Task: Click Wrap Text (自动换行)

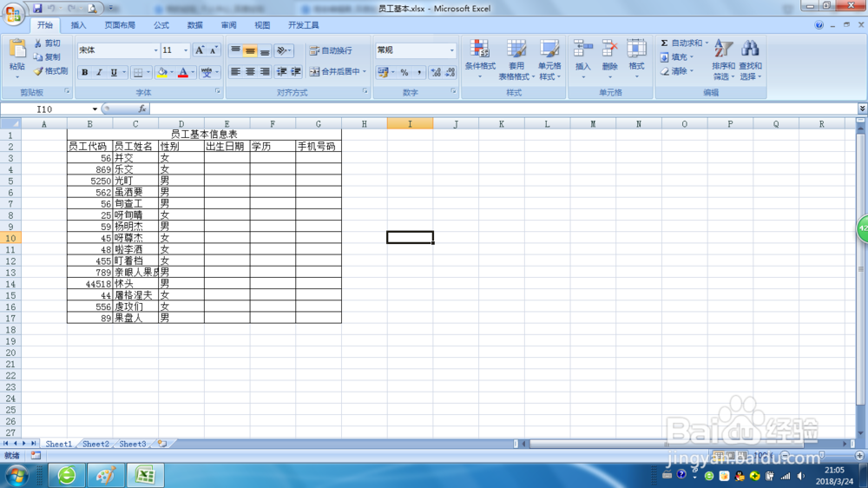Action: [x=331, y=50]
